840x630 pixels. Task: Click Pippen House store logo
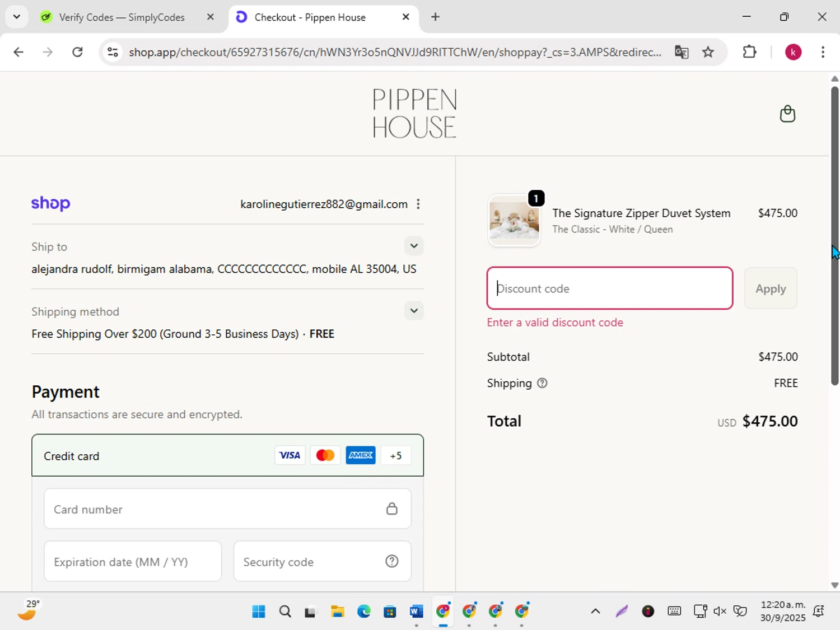tap(414, 114)
